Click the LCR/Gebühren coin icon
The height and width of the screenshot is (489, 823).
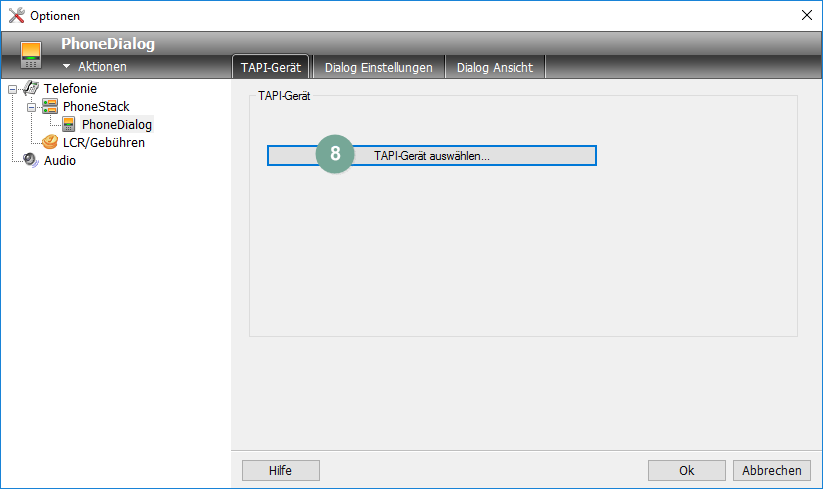[50, 143]
